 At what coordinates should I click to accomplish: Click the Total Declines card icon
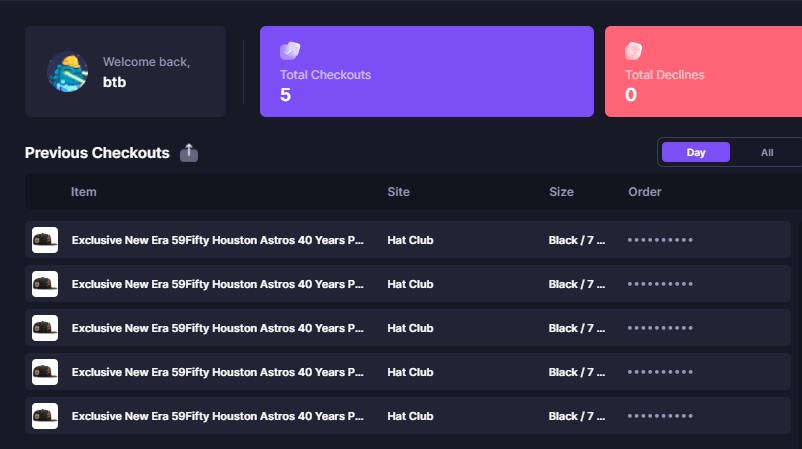(x=633, y=51)
